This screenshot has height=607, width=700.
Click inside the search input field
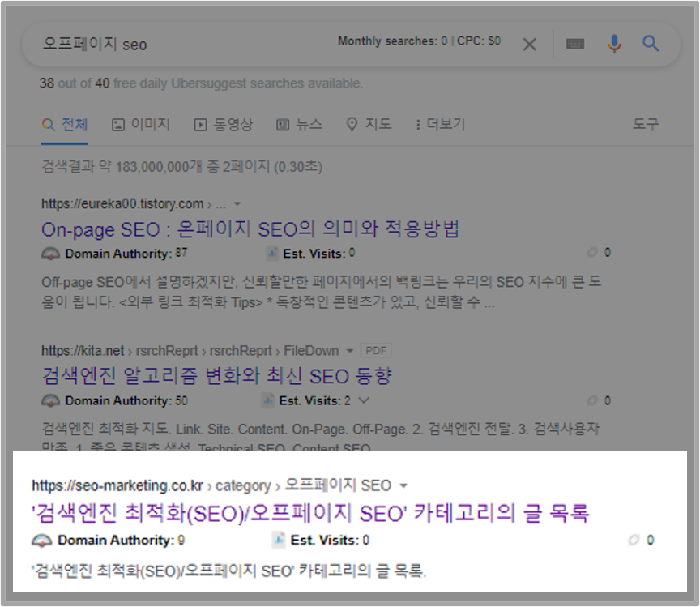[x=162, y=44]
